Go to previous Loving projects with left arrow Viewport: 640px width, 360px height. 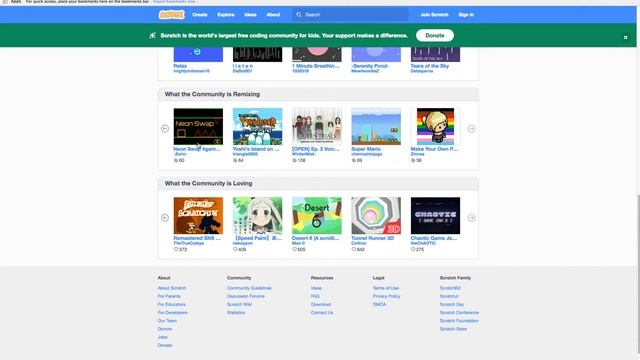(x=165, y=218)
